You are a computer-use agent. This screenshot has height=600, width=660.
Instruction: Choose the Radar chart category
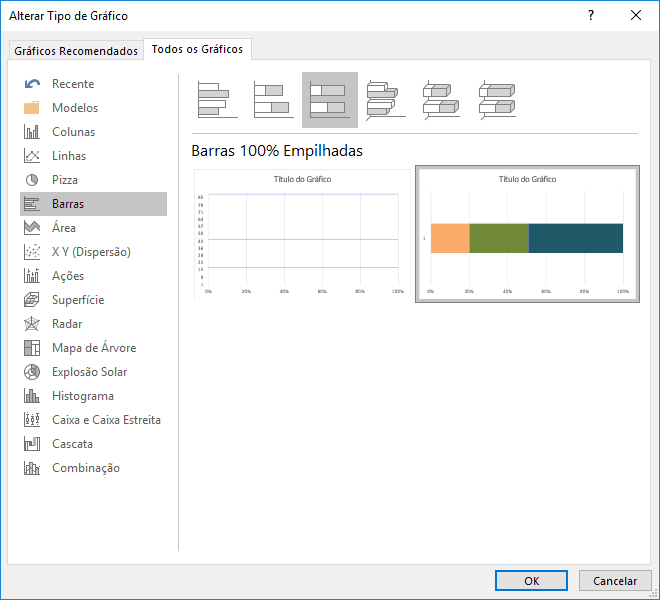pyautogui.click(x=67, y=324)
